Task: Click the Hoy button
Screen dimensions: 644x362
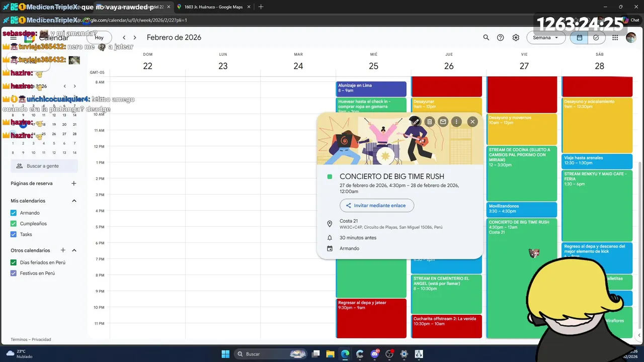Action: [x=99, y=38]
